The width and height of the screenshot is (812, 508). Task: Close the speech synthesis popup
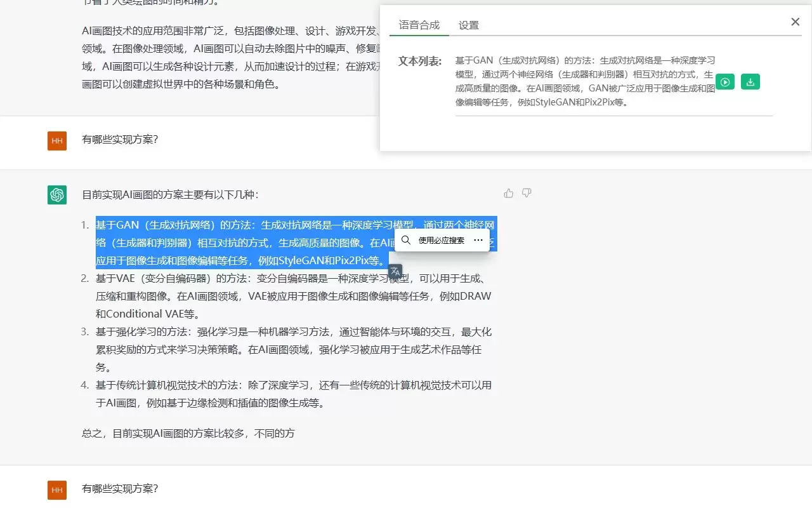pyautogui.click(x=795, y=22)
